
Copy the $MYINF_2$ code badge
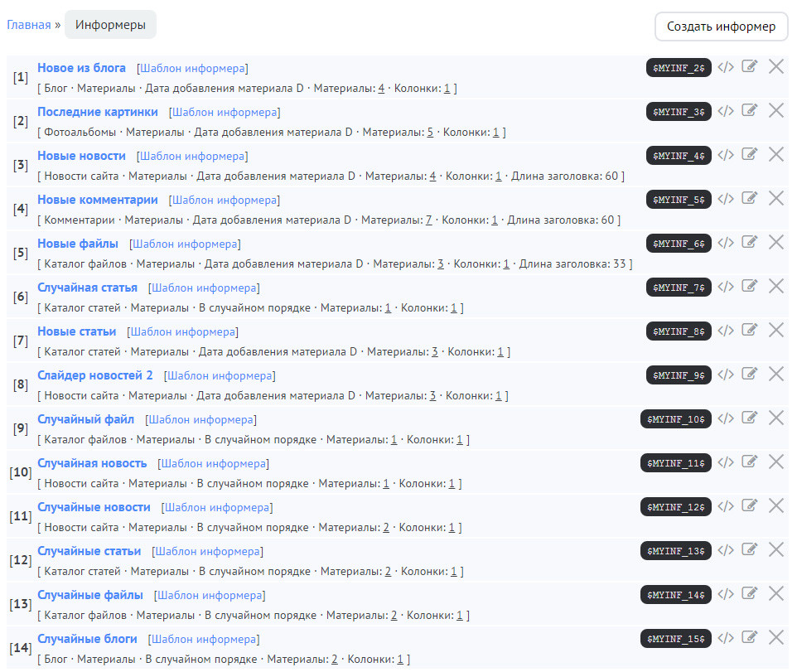(679, 68)
